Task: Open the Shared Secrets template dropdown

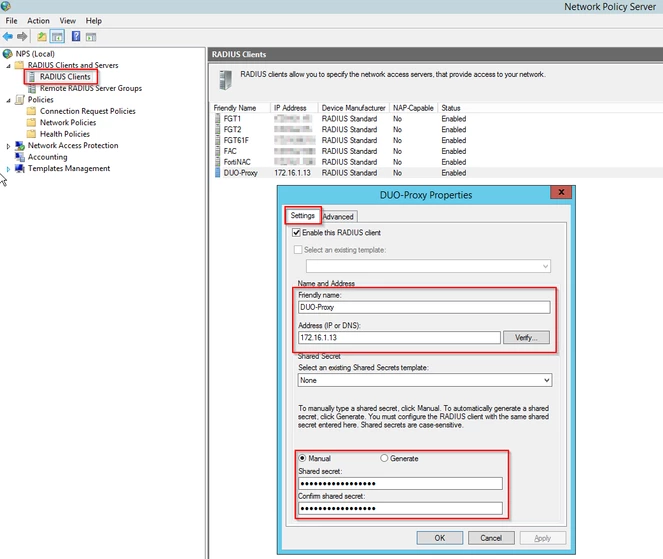Action: pos(425,380)
